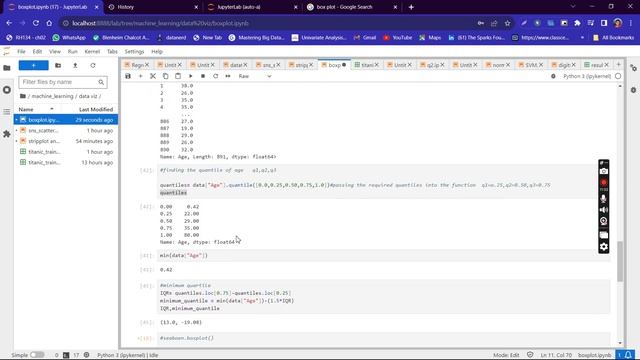Open the machine_learning breadcrumb folder

point(52,96)
